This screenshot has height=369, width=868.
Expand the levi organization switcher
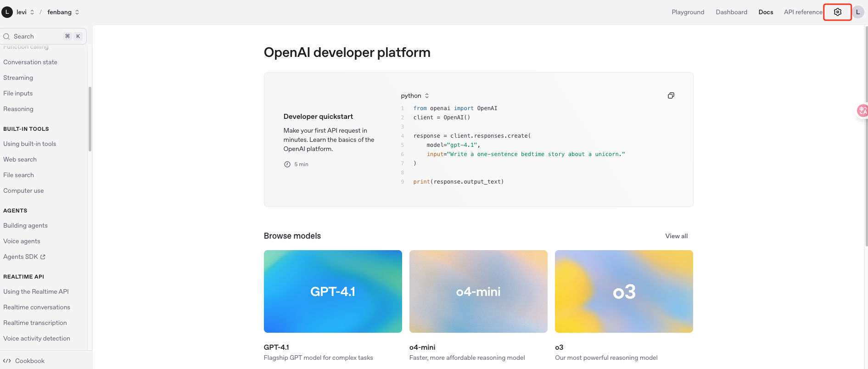pyautogui.click(x=32, y=12)
